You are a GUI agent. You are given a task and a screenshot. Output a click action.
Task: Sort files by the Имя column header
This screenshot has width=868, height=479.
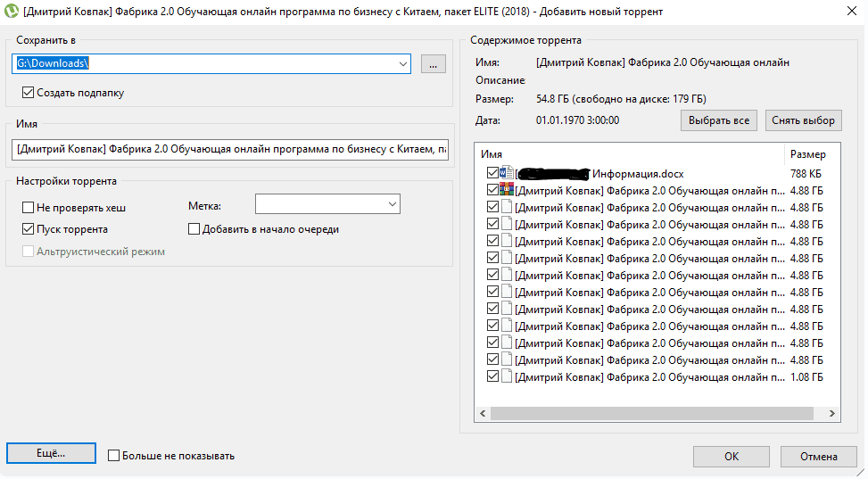tap(624, 153)
